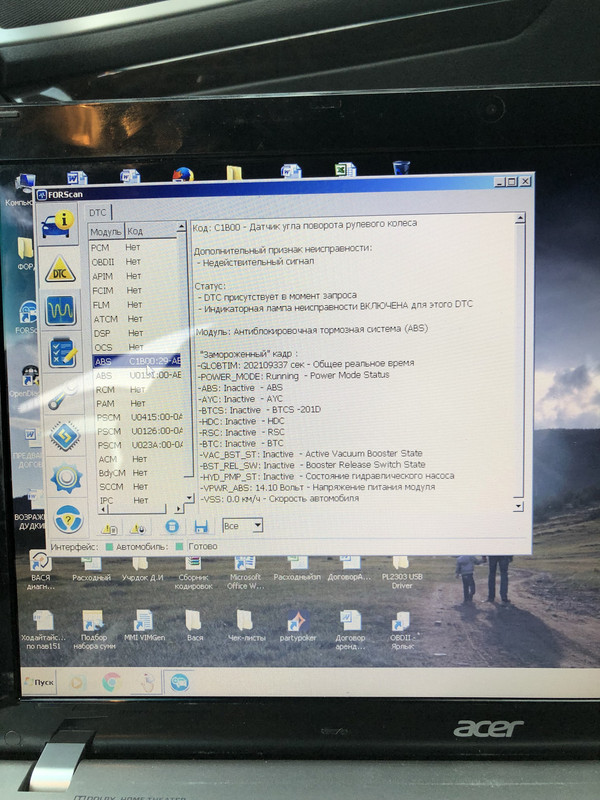
Task: Open the chip configuration and programming section
Action: pyautogui.click(x=65, y=437)
